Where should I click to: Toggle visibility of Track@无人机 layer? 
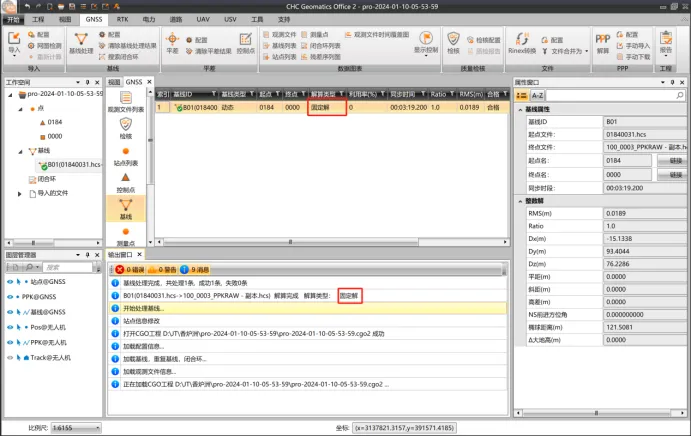(x=10, y=358)
